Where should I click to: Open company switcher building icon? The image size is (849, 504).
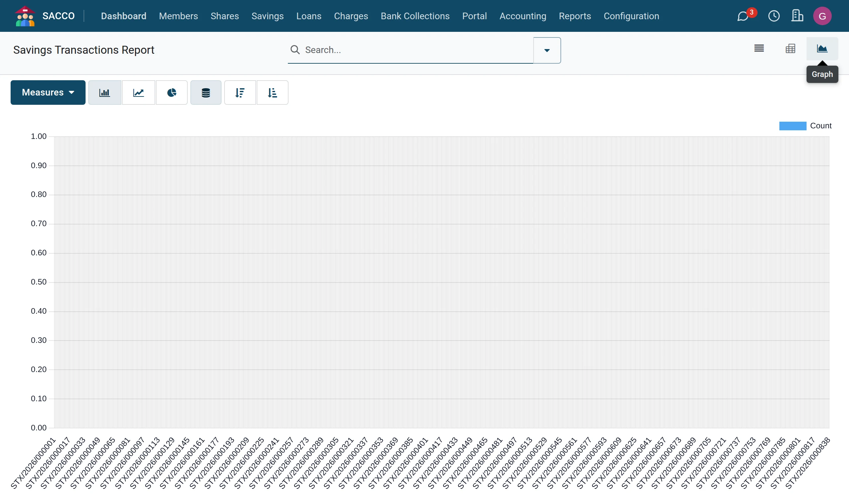(797, 16)
